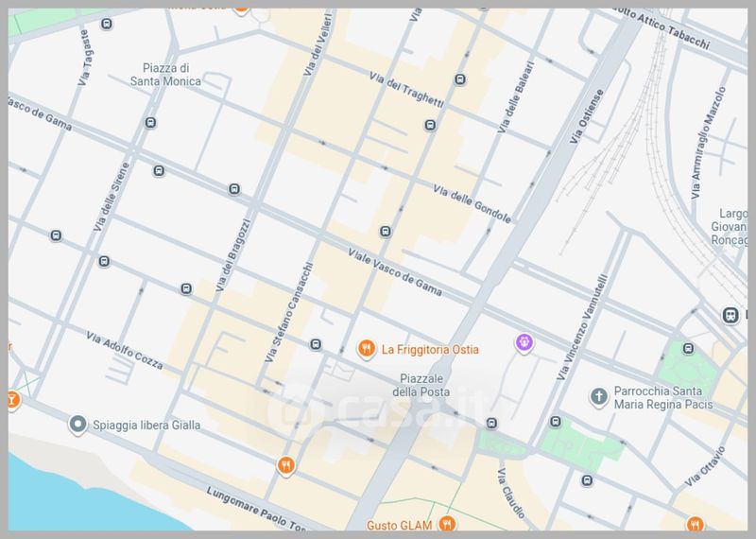Click the Via delle Gondole street label

[x=472, y=204]
